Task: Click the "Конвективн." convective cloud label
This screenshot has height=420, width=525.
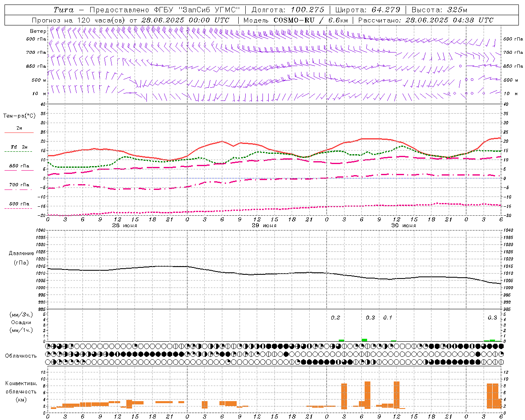Action: click(x=21, y=383)
